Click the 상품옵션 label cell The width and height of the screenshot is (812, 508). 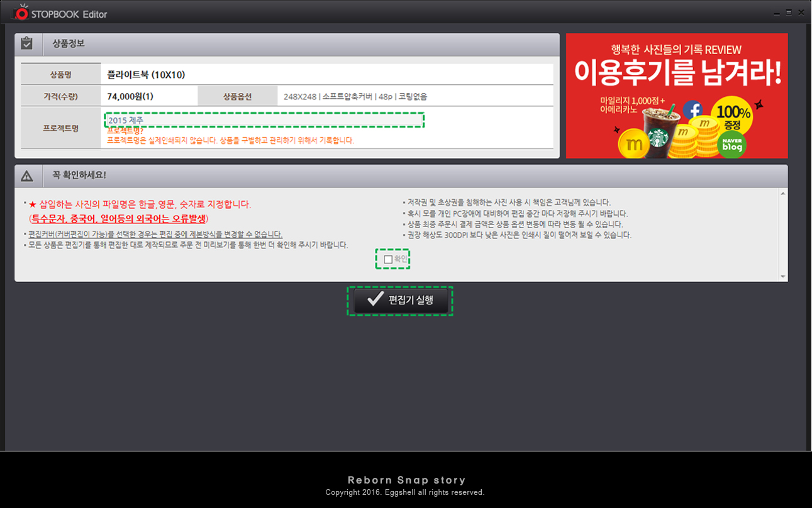tap(237, 96)
